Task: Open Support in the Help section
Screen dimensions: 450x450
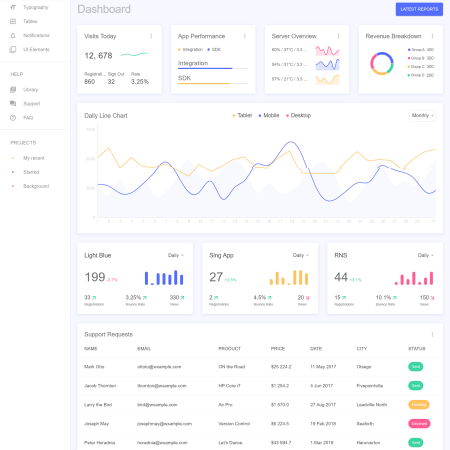Action: (32, 104)
